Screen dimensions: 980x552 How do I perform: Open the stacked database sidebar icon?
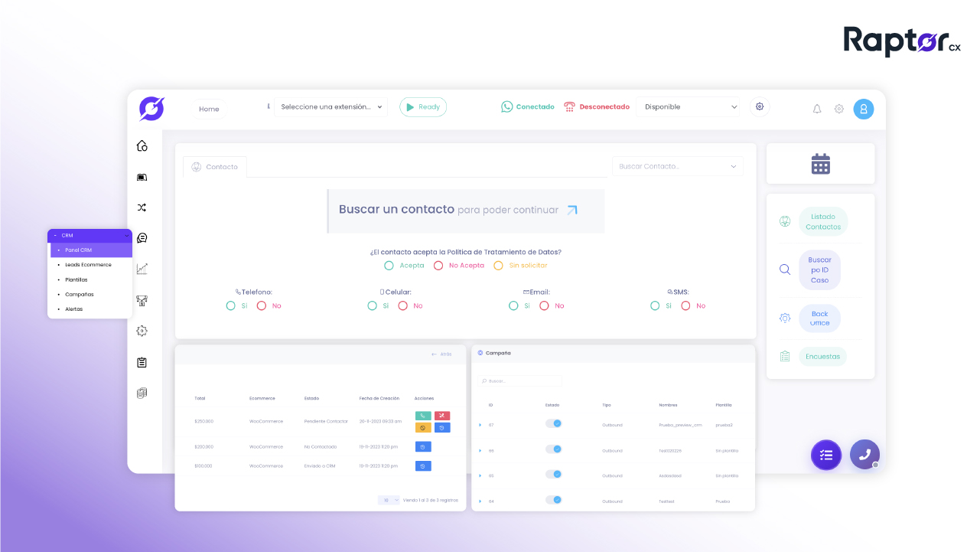(x=142, y=393)
